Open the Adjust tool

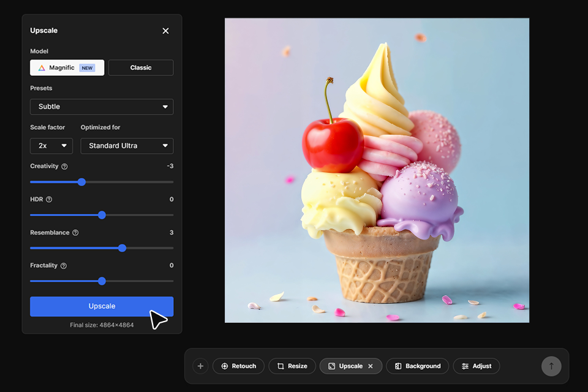476,366
